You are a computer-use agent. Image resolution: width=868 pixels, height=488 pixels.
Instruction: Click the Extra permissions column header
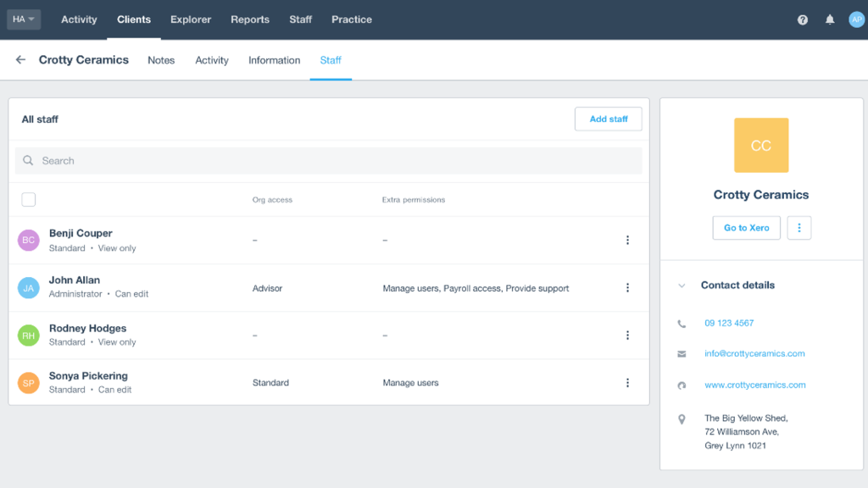pos(414,200)
